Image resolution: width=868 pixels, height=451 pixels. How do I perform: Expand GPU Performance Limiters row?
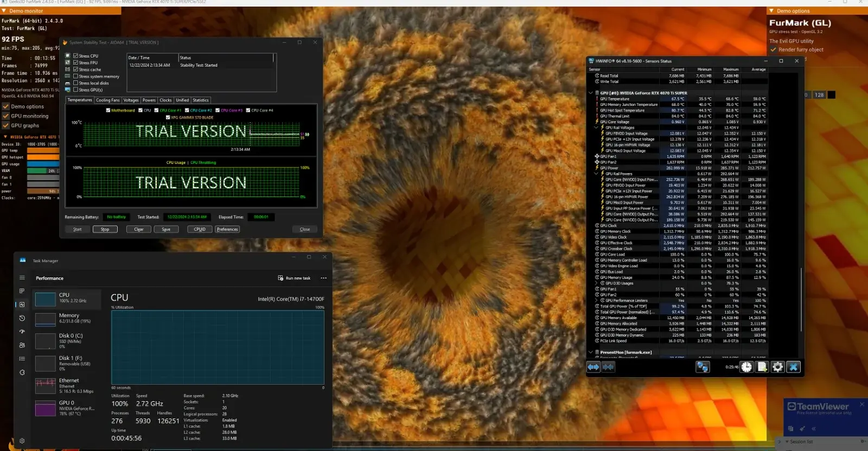(x=596, y=301)
